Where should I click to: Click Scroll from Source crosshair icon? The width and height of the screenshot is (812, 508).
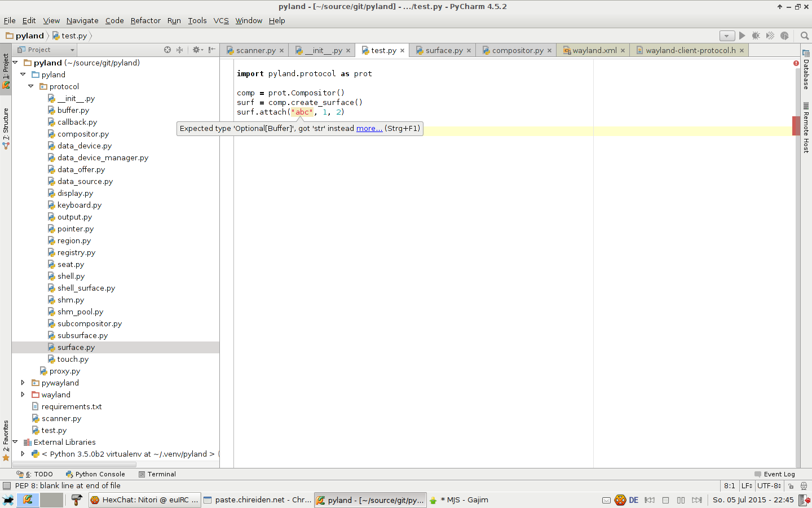167,50
